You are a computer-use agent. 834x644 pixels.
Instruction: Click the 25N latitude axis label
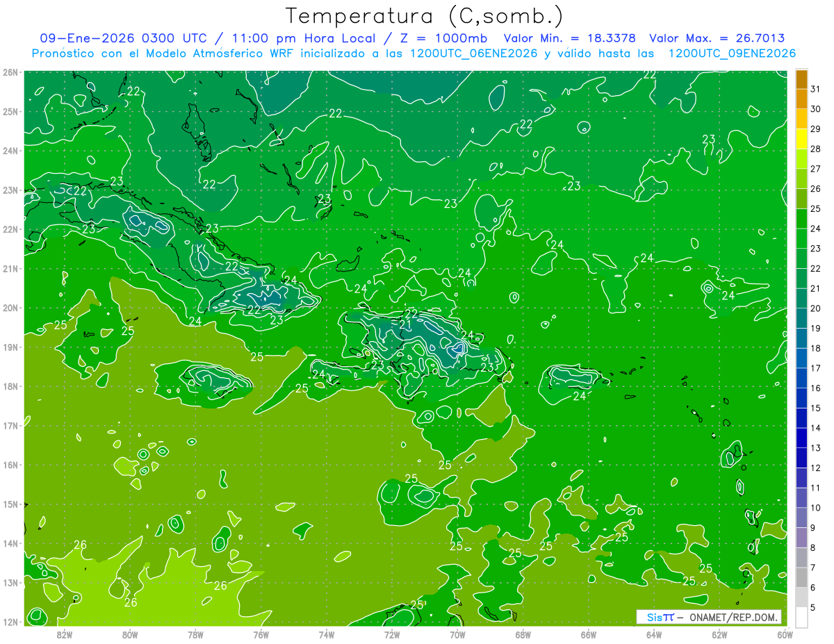coord(10,112)
